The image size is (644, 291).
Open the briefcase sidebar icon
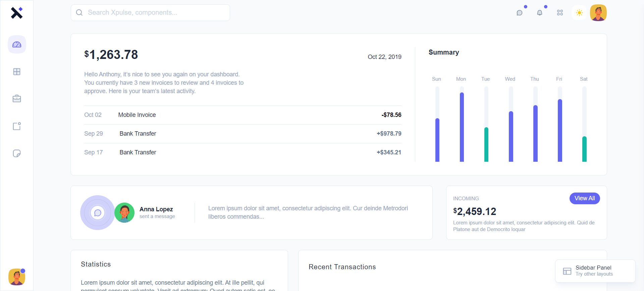click(17, 99)
